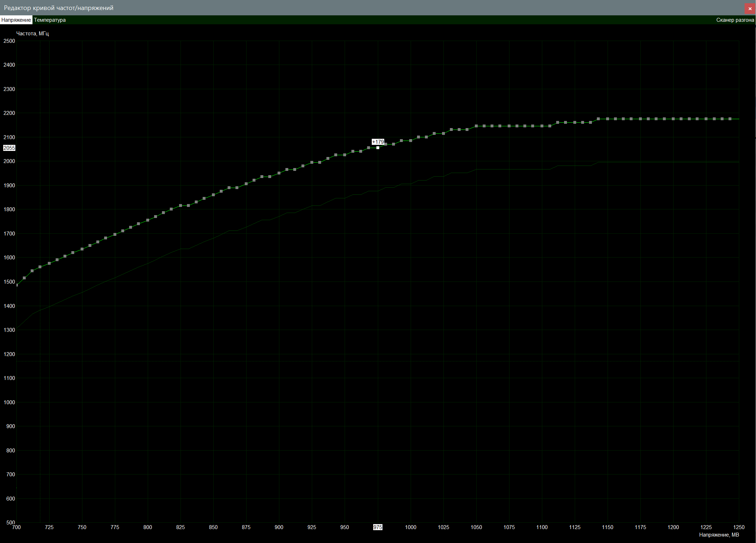The height and width of the screenshot is (543, 756).
Task: Click the +179 offset label
Action: point(378,142)
